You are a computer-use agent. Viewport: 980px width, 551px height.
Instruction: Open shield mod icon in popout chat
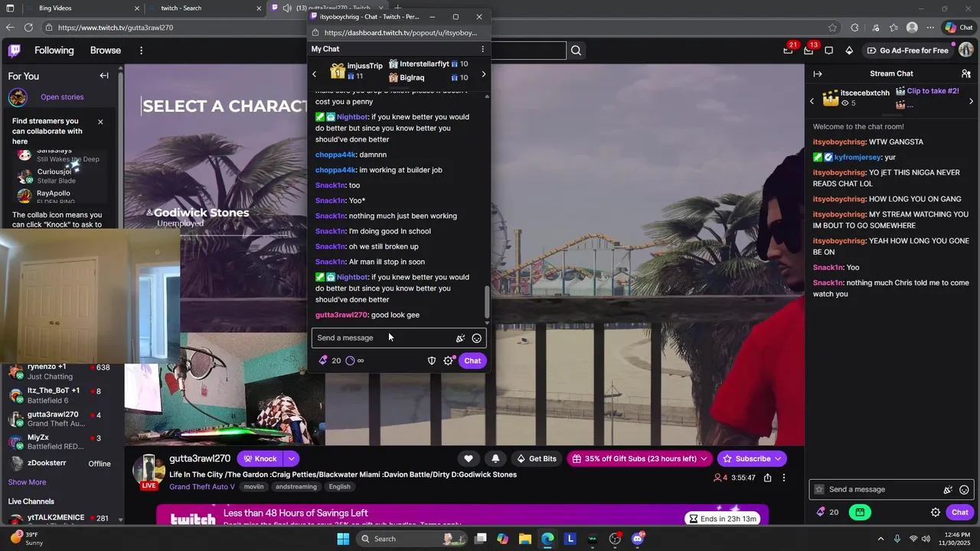pyautogui.click(x=432, y=360)
